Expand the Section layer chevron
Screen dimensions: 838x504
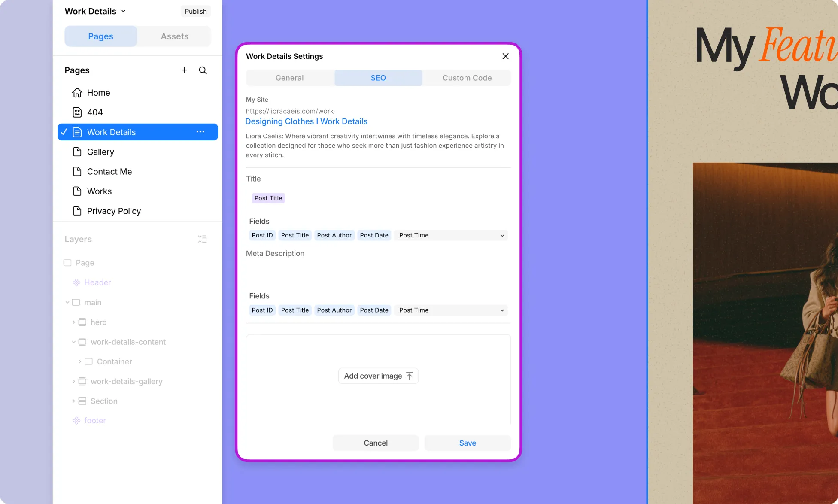coord(74,401)
